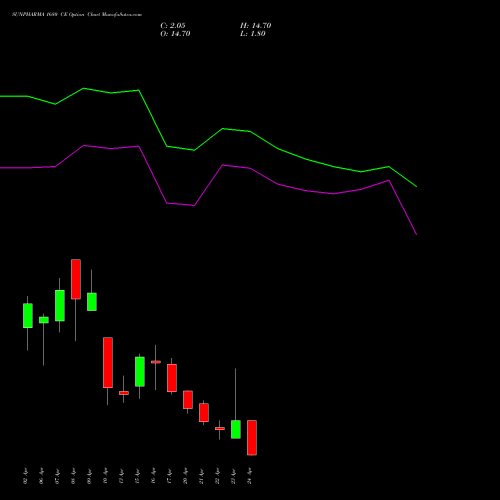The height and width of the screenshot is (500, 500).
Task: Click the red candle for 21 Apr
Action: coord(204,413)
